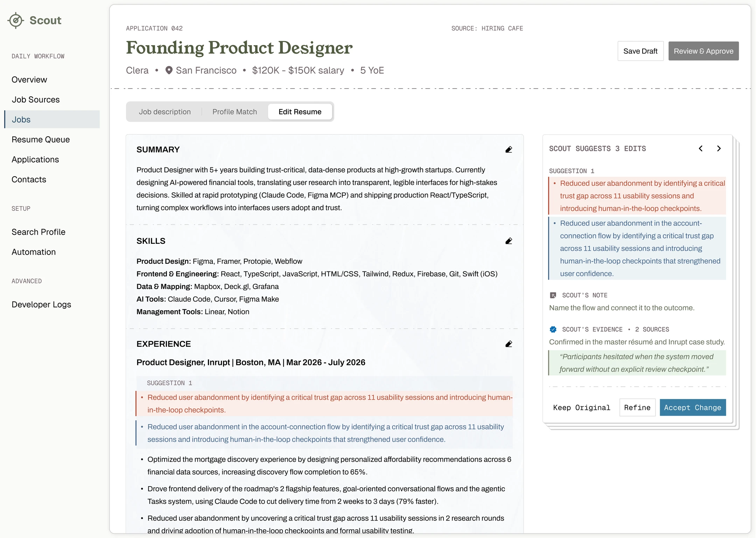Click Review & Approve button
This screenshot has width=756, height=538.
click(x=703, y=51)
